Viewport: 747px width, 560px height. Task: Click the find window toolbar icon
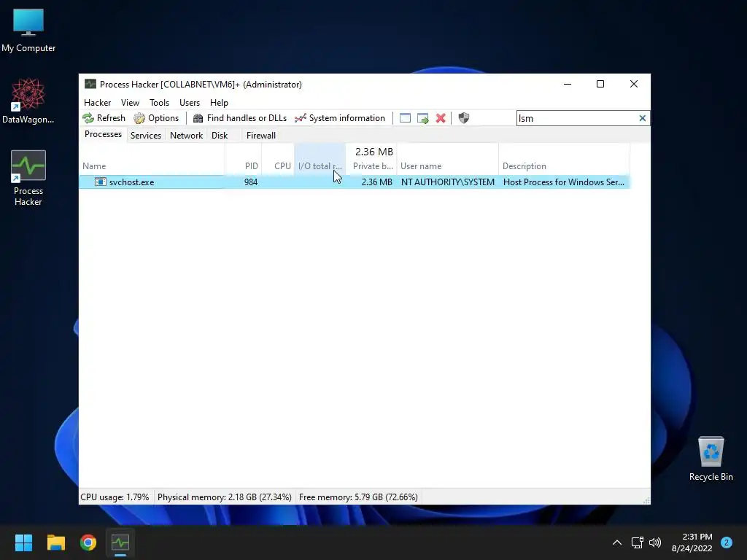(405, 118)
